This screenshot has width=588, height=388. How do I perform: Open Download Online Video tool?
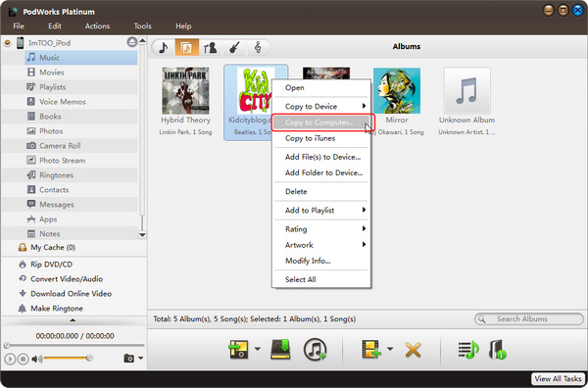point(66,294)
